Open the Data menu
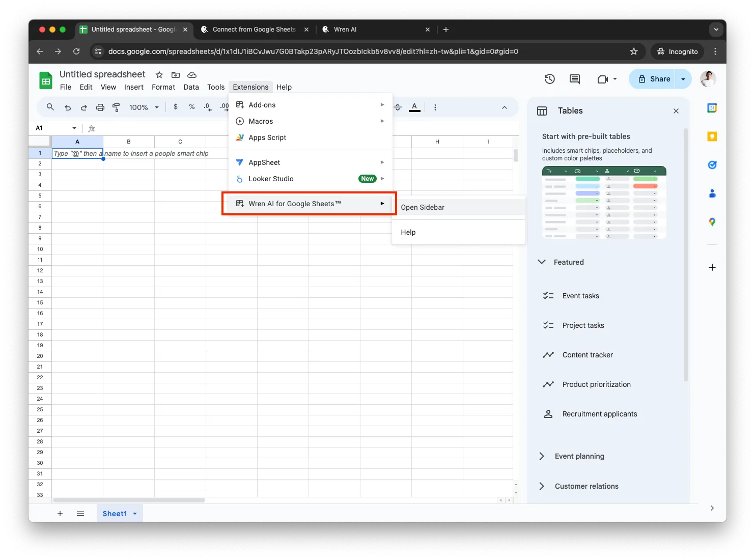This screenshot has height=560, width=755. pyautogui.click(x=191, y=87)
